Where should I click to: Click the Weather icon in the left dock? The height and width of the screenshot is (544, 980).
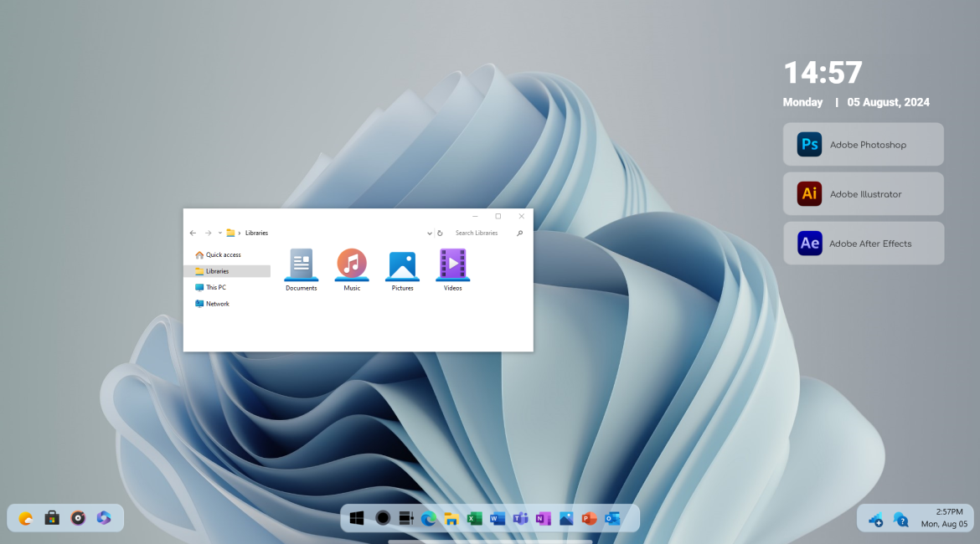click(x=26, y=518)
